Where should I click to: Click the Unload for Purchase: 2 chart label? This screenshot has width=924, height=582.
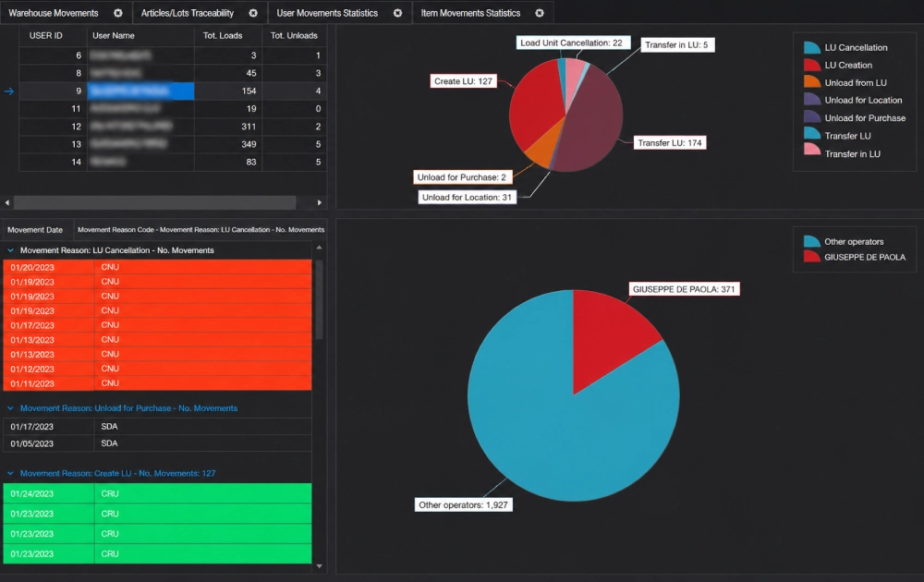pos(462,177)
